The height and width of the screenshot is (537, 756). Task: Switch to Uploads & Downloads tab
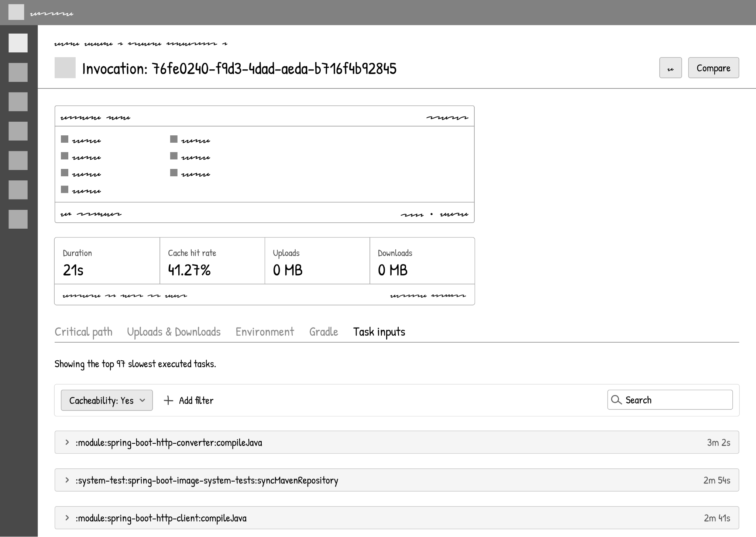(x=174, y=332)
